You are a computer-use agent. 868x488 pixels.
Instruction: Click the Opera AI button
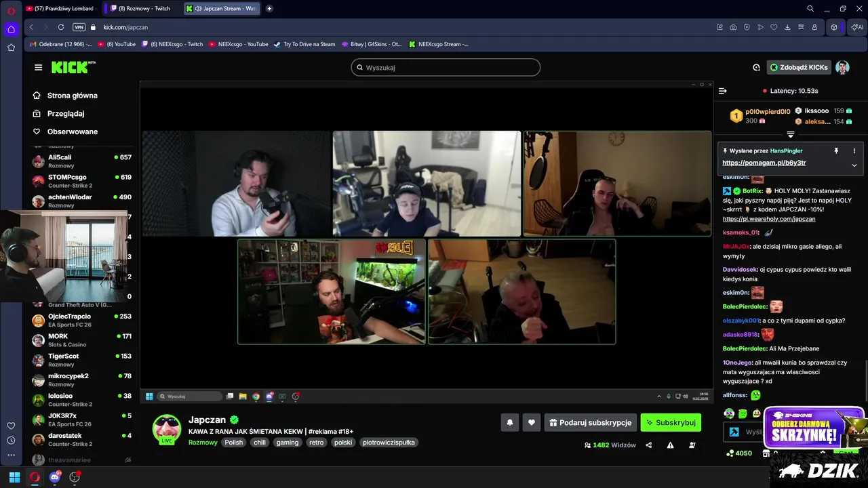tap(857, 27)
